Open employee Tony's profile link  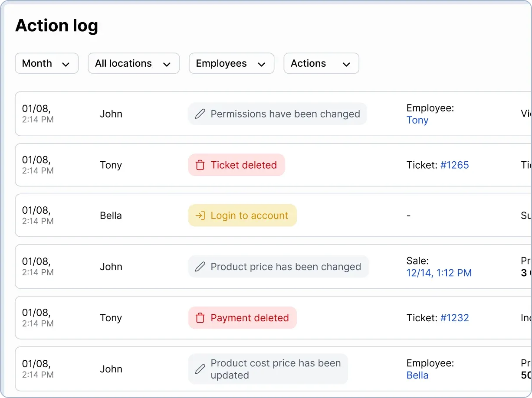(417, 120)
